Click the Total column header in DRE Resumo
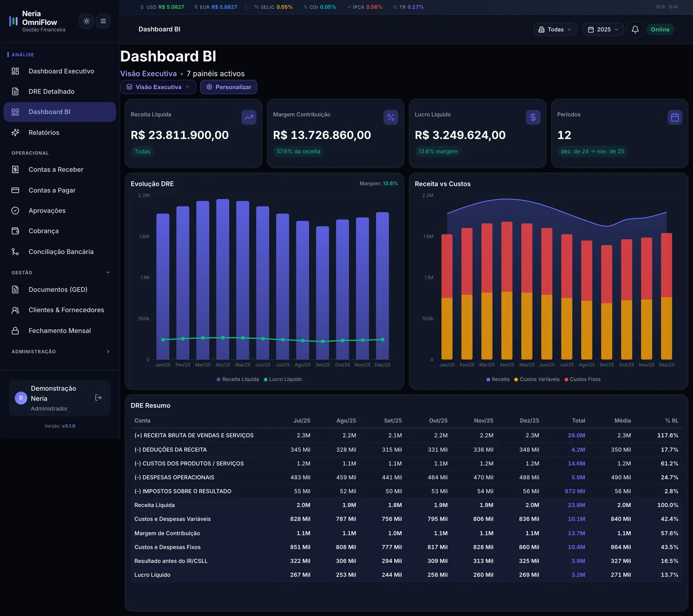Screen dimensions: 693x616 coord(578,421)
